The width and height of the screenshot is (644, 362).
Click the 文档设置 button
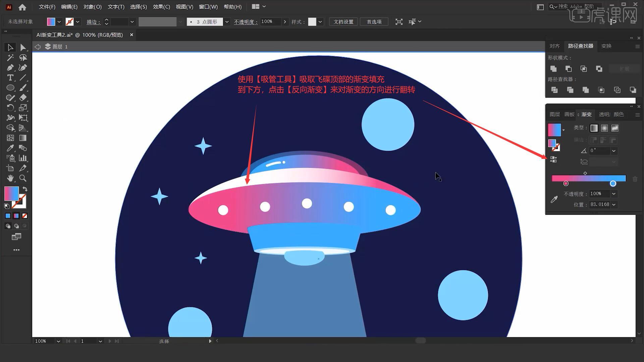click(x=345, y=22)
